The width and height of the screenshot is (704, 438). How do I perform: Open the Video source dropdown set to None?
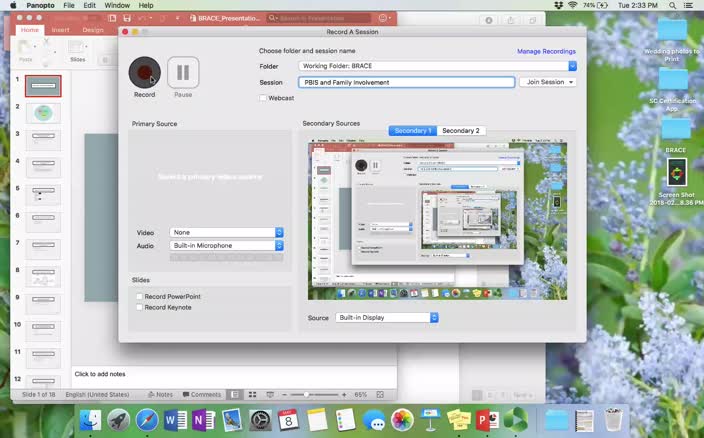(x=227, y=232)
